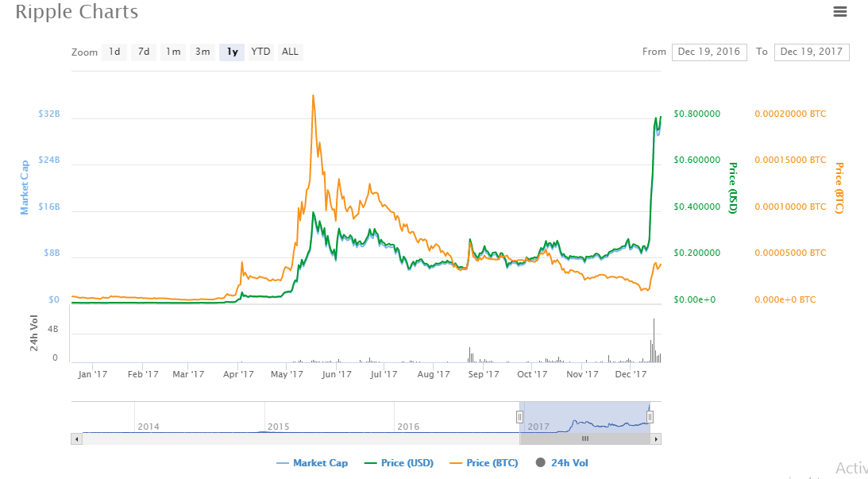Click the navigator right range handle
Screen dimensions: 868x479
pyautogui.click(x=650, y=417)
